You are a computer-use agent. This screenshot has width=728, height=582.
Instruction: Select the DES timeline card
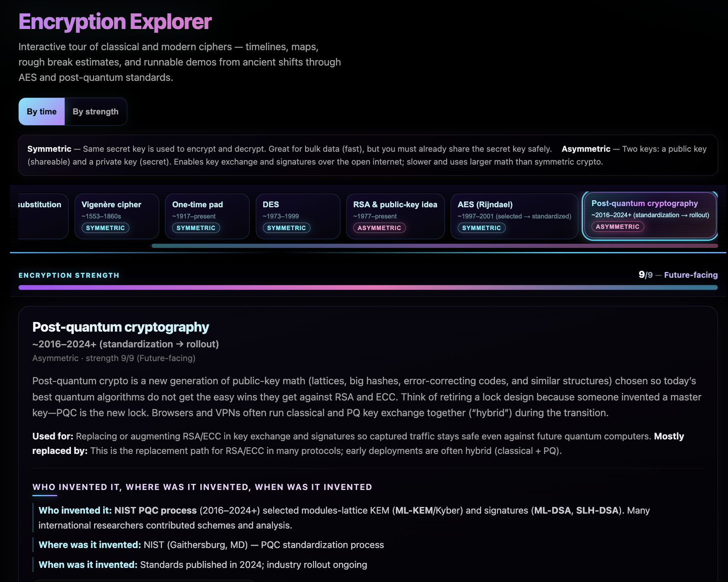click(298, 216)
